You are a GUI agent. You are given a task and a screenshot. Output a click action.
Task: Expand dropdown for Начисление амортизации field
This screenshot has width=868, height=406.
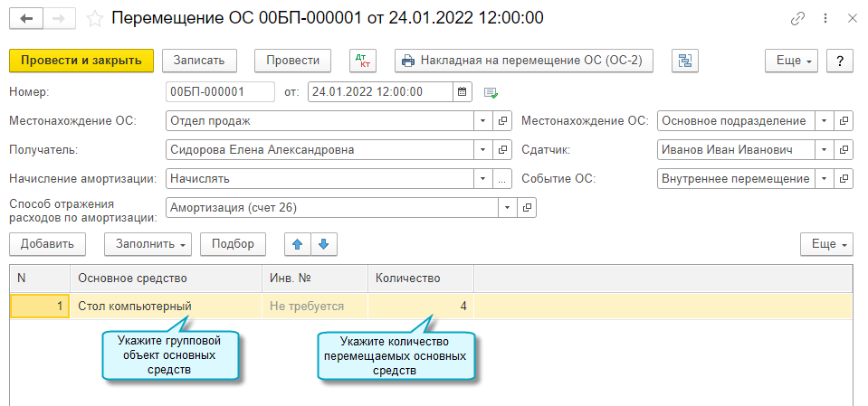pos(482,179)
